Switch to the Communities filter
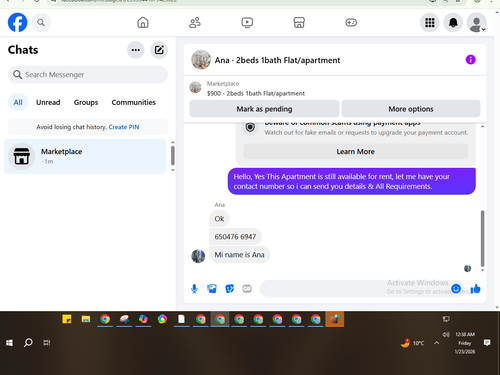Viewport: 500px width, 375px height. click(133, 102)
